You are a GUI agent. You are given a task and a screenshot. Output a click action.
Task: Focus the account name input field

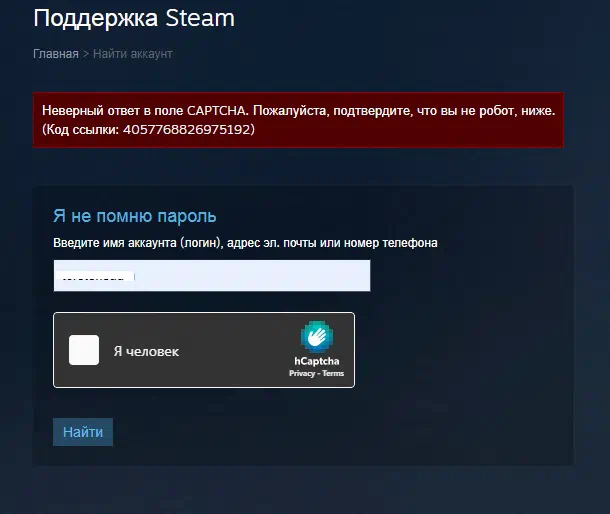tap(212, 275)
